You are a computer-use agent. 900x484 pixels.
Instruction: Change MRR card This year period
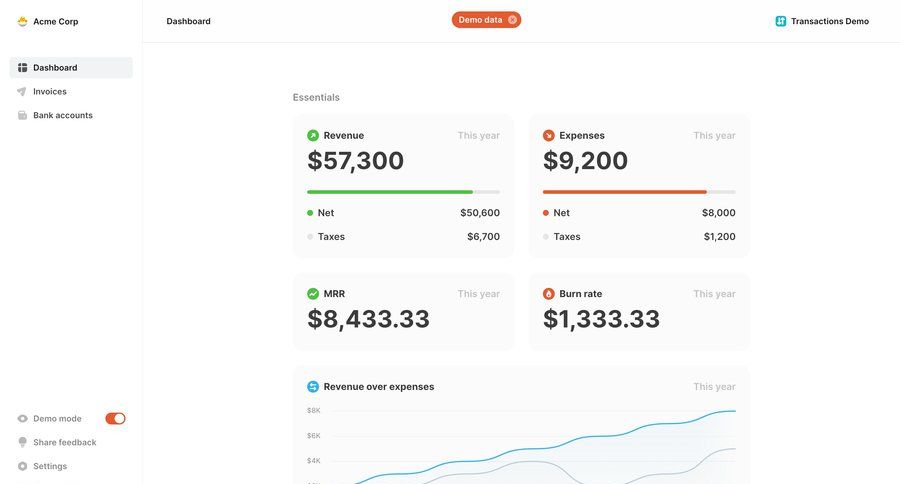(x=478, y=293)
